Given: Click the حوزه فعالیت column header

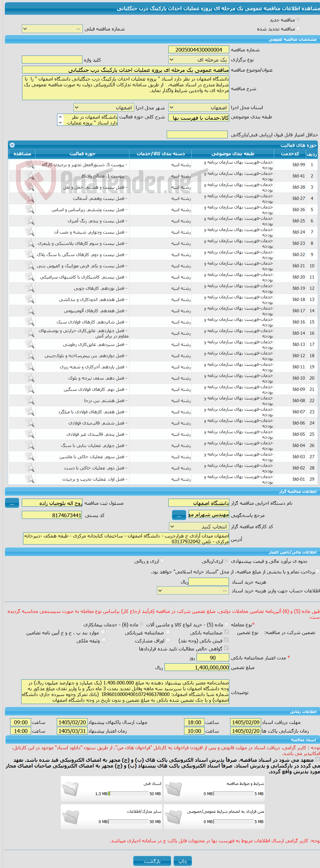Looking at the screenshot, I should point(82,154).
